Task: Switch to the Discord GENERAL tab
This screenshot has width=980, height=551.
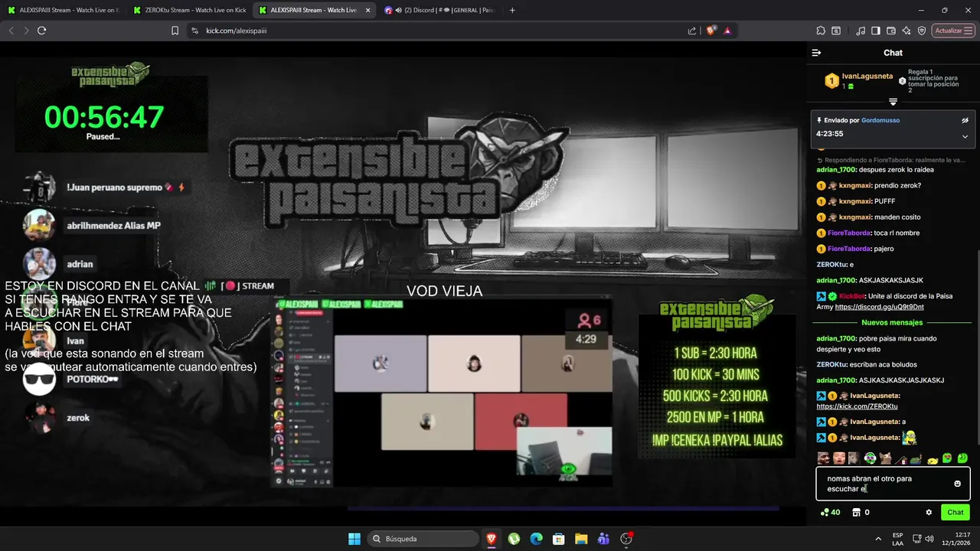Action: click(x=439, y=10)
